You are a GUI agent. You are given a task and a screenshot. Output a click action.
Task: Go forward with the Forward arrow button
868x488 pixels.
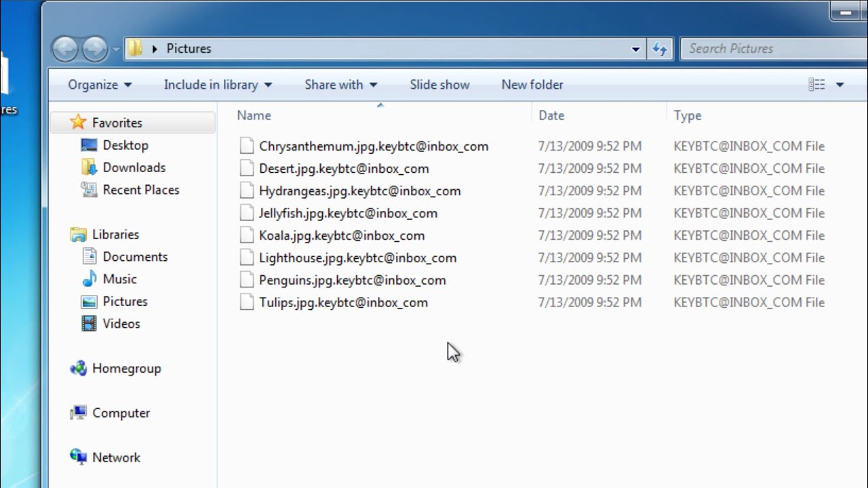coord(94,49)
